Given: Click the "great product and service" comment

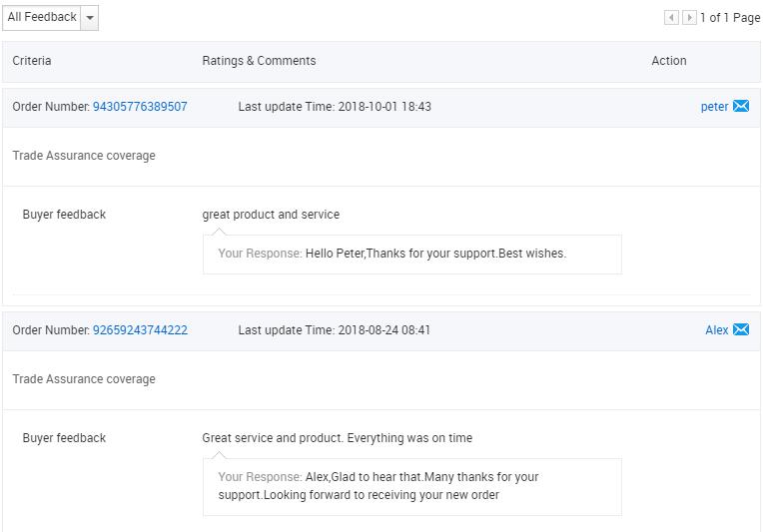Looking at the screenshot, I should 271,215.
